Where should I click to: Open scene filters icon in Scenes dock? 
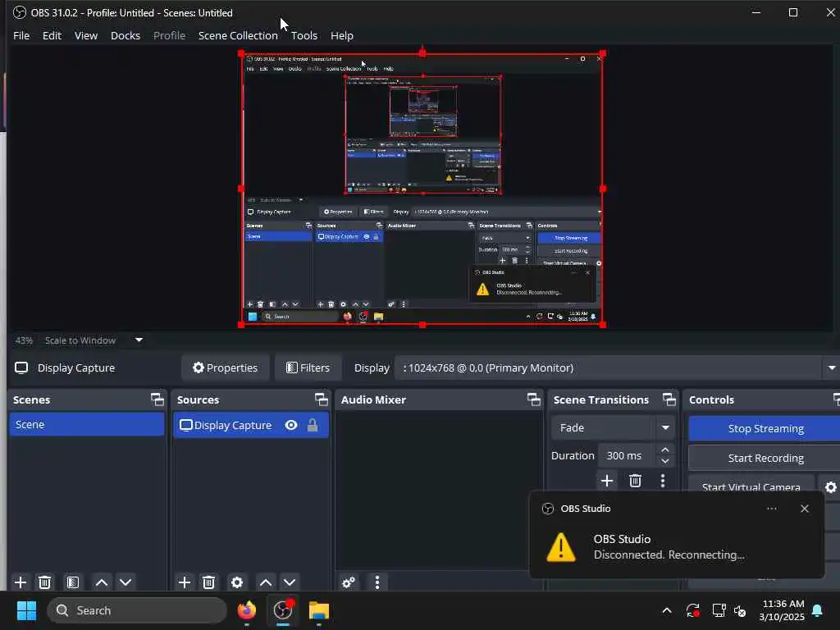coord(73,582)
